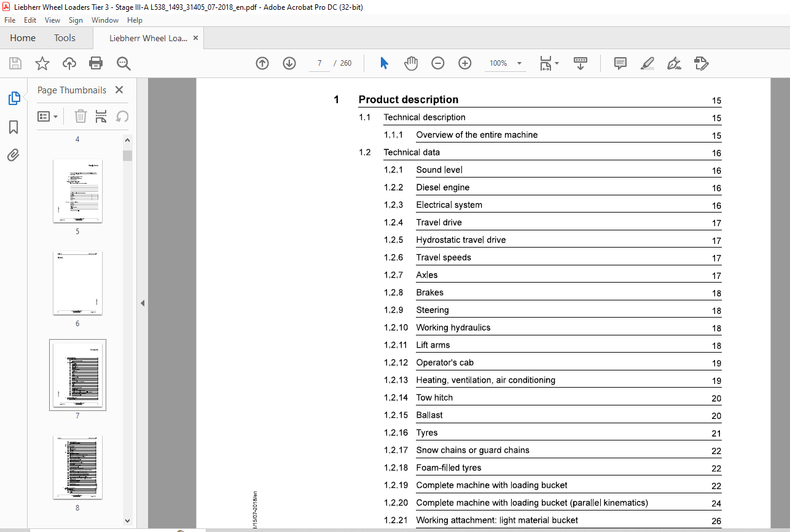Zoom out with the minus icon
The image size is (790, 532).
click(438, 63)
